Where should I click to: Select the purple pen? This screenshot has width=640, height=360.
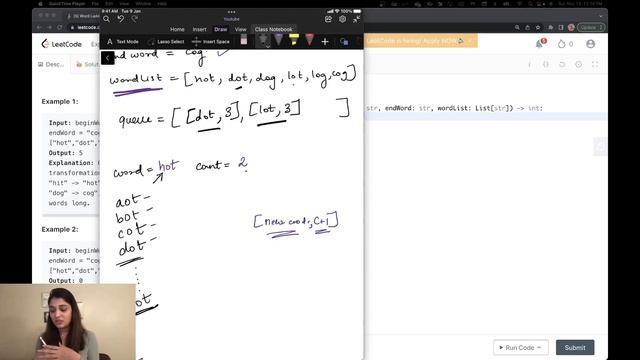[278, 40]
